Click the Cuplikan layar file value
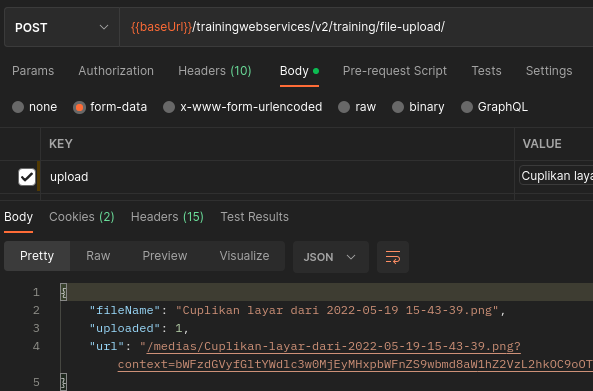 556,175
